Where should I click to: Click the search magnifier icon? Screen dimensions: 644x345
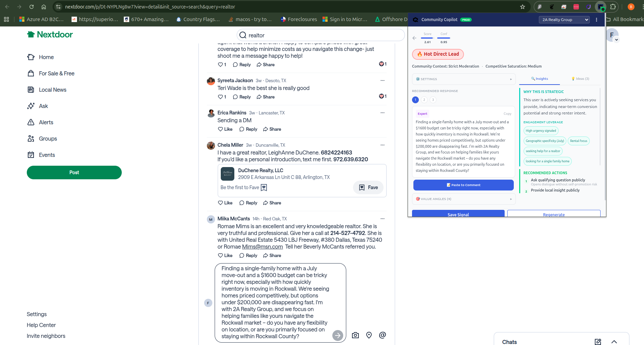(x=243, y=35)
